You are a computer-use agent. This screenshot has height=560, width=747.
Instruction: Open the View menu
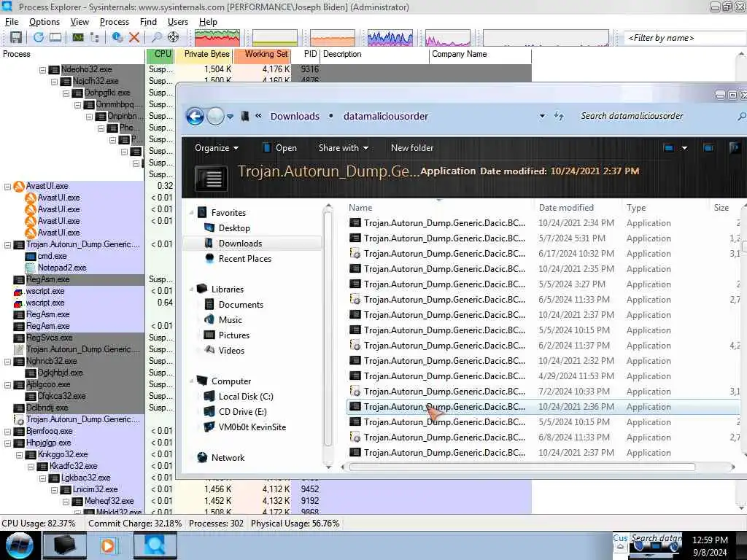click(x=80, y=22)
